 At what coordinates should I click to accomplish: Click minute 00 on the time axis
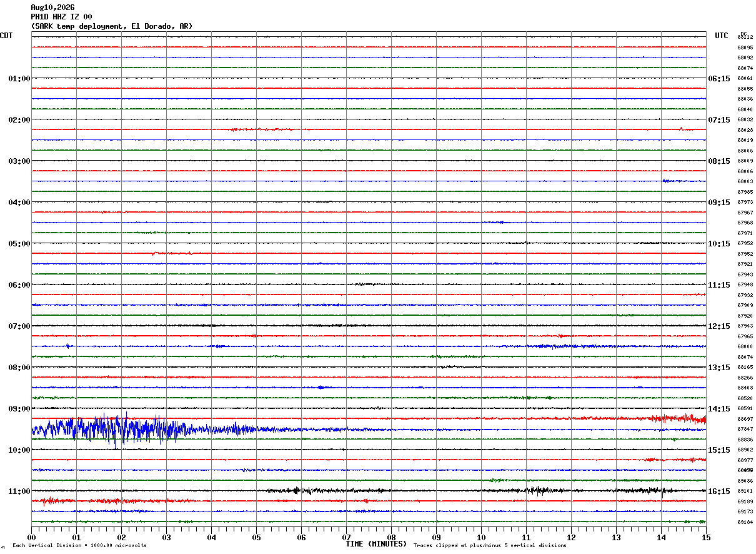pyautogui.click(x=31, y=537)
